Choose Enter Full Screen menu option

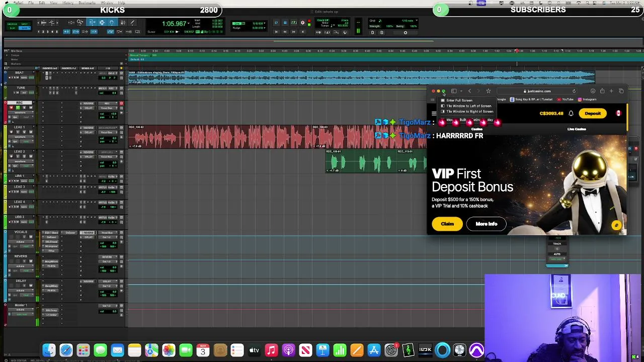tap(459, 101)
